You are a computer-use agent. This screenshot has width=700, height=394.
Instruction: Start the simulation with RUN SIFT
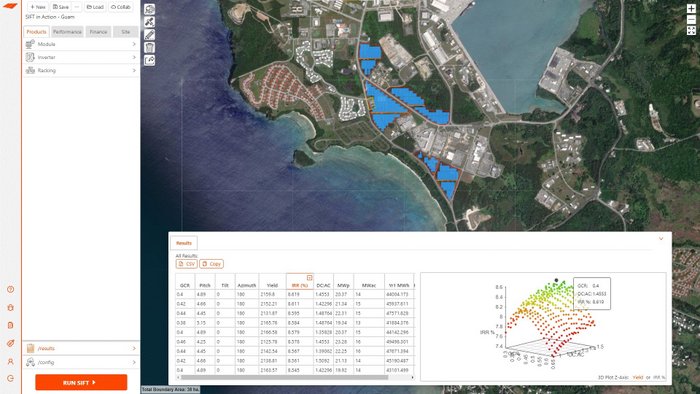[x=81, y=382]
